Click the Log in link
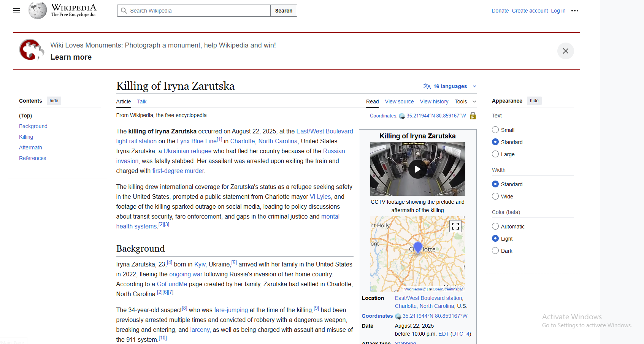 pos(558,11)
